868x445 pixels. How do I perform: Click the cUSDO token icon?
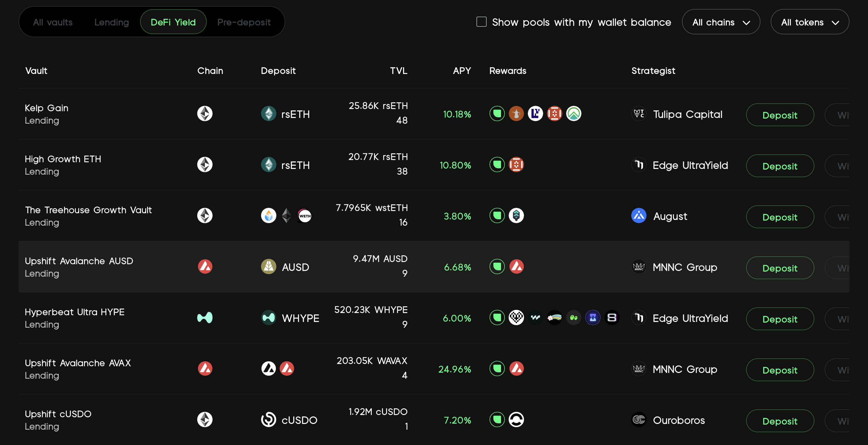tap(269, 420)
